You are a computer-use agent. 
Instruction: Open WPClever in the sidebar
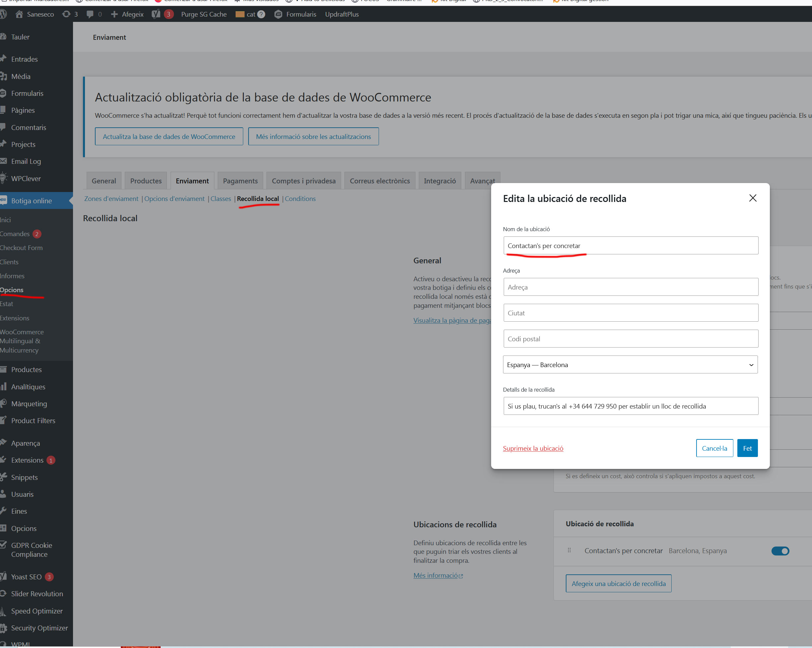(26, 178)
